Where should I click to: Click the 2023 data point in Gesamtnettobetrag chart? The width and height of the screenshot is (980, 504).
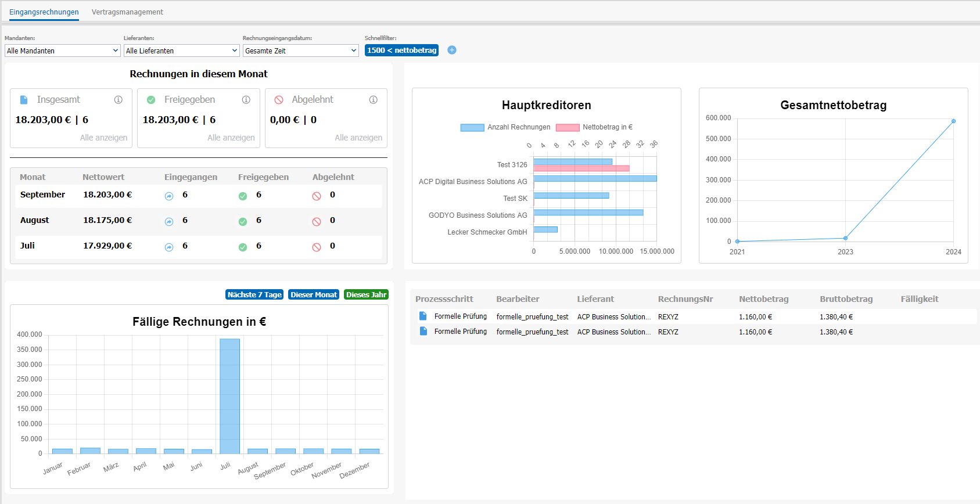[845, 238]
